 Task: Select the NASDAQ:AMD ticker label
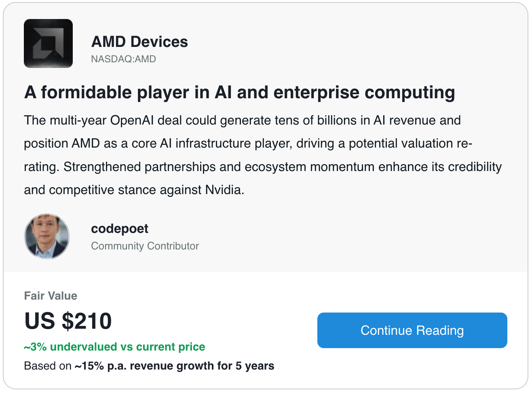click(x=123, y=59)
